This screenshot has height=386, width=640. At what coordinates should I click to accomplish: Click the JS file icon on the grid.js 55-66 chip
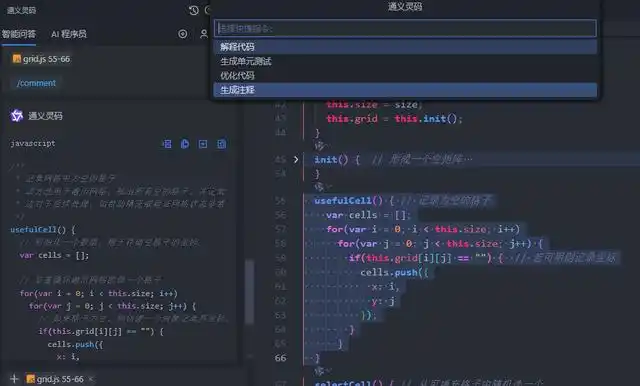pos(17,59)
